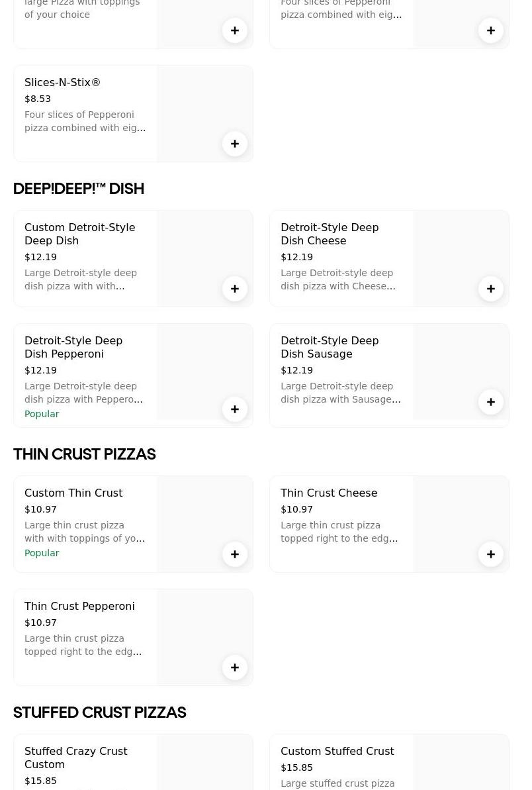Select Detroit-Style Deep Dish Pepperoni title
This screenshot has height=790, width=532.
tap(73, 347)
